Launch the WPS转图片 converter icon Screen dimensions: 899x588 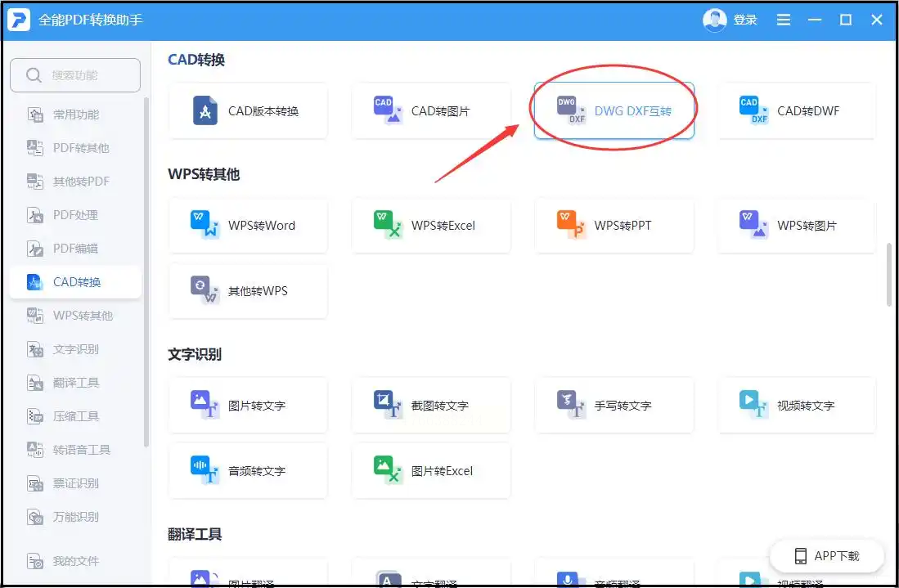[754, 225]
